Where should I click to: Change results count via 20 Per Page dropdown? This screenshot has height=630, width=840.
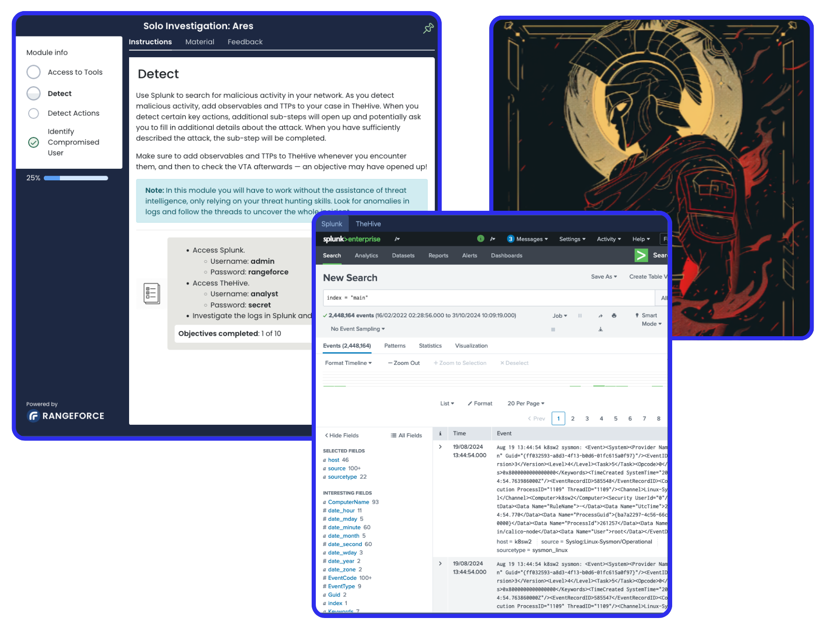click(525, 403)
